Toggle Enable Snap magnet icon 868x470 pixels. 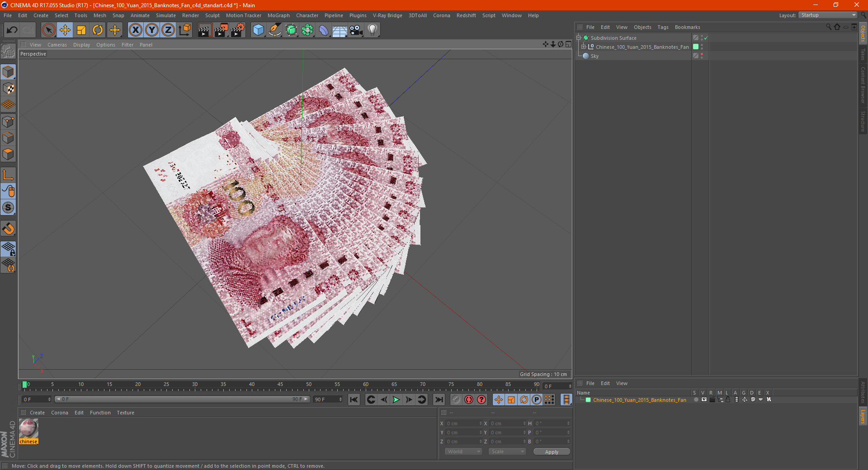[8, 229]
